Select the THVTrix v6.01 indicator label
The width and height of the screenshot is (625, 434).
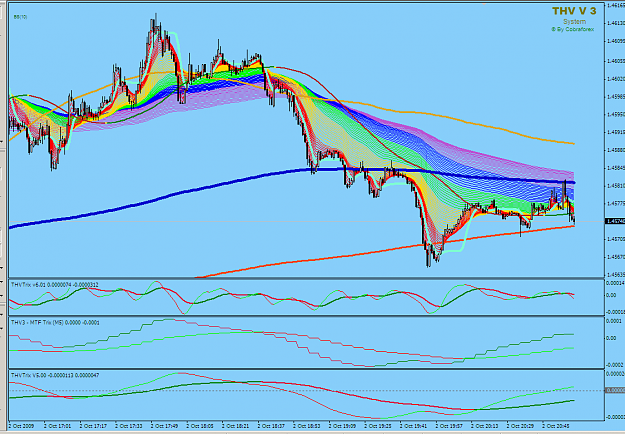pyautogui.click(x=55, y=285)
